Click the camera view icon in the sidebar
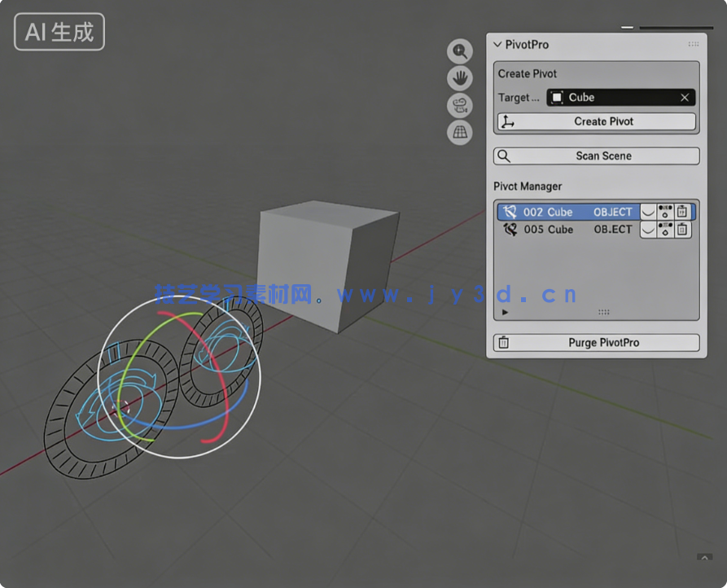727x588 pixels. click(x=459, y=105)
